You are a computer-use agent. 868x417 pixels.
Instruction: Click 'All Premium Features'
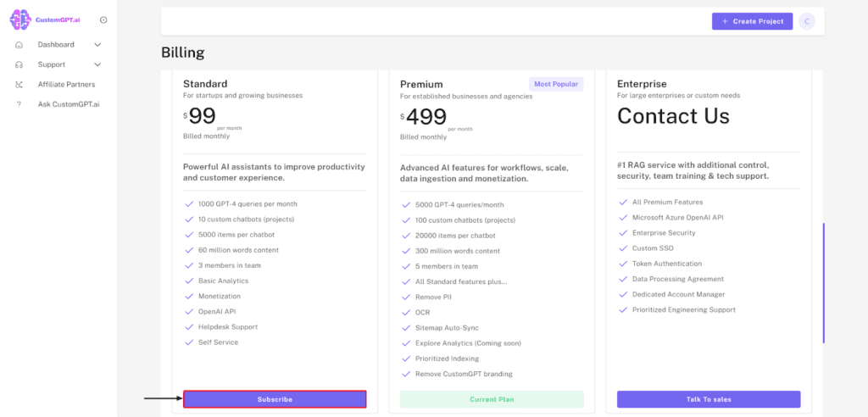point(668,202)
